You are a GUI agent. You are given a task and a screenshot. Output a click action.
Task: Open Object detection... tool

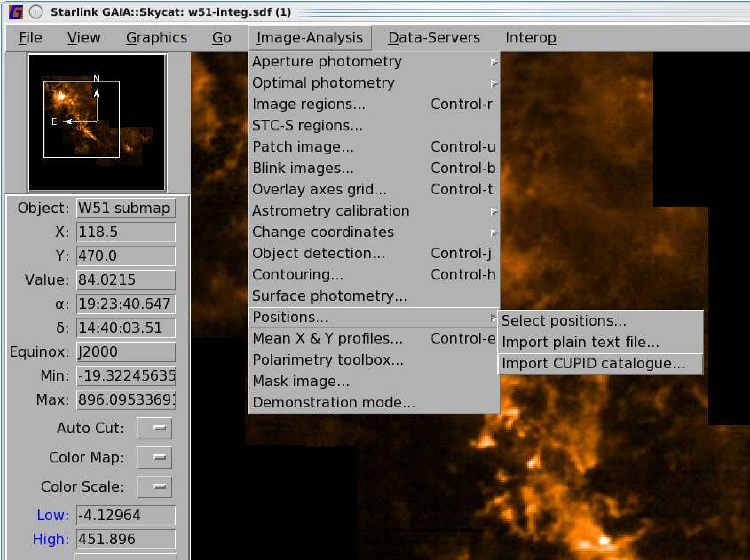point(374,254)
